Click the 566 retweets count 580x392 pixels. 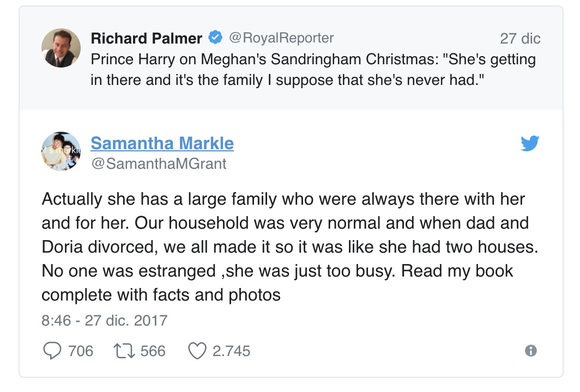(x=153, y=351)
